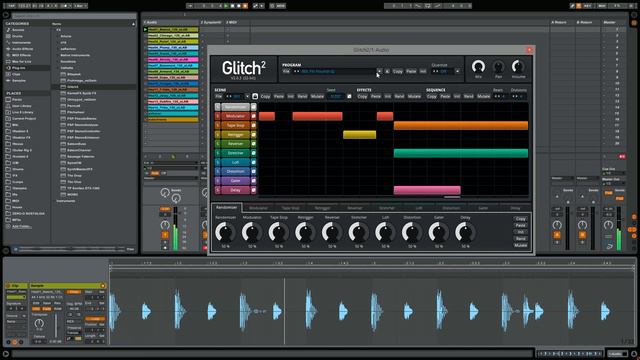
Task: Launch the first clip in Audio track
Action: pyautogui.click(x=145, y=29)
